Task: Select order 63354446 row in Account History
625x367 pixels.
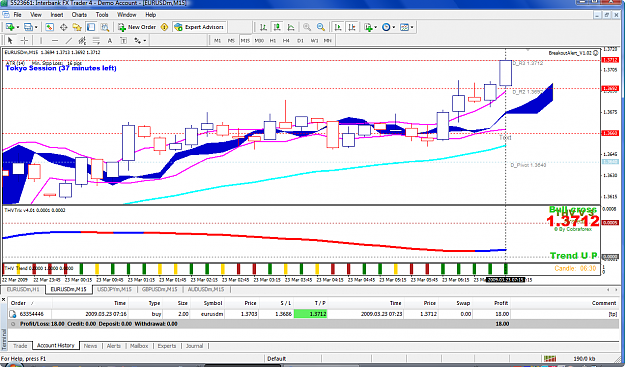Action: pos(313,314)
